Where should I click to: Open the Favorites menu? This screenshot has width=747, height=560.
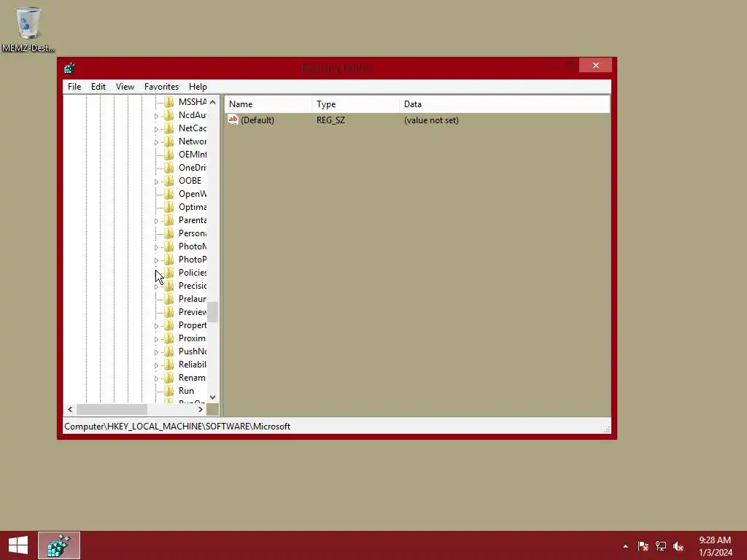pyautogui.click(x=161, y=87)
